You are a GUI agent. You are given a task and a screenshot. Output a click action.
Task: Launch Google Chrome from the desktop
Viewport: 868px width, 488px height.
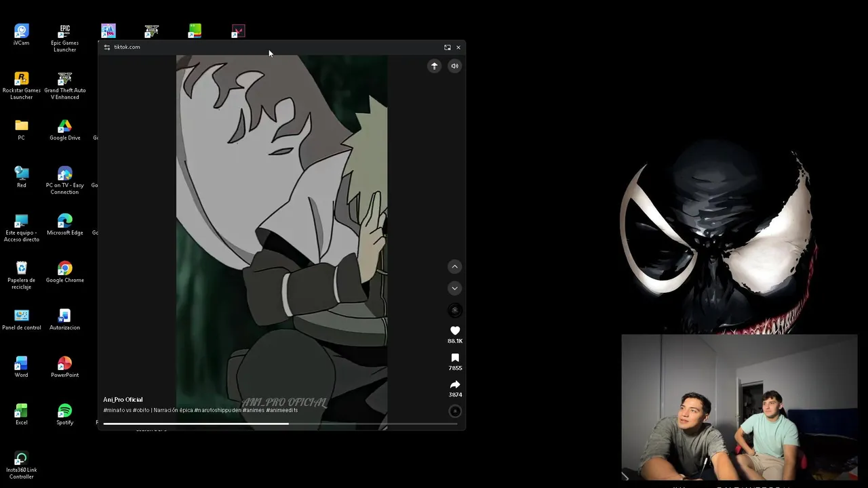click(x=64, y=272)
